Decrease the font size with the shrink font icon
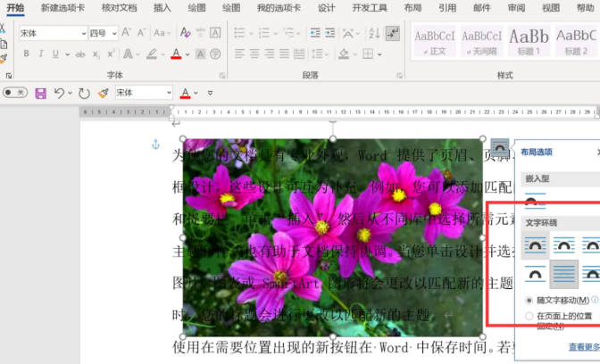This screenshot has height=364, width=600. (x=141, y=33)
